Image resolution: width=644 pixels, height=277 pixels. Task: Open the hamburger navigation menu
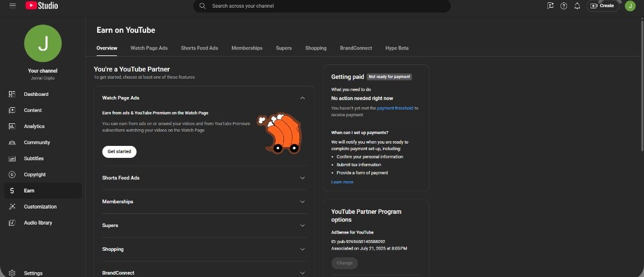pos(13,6)
